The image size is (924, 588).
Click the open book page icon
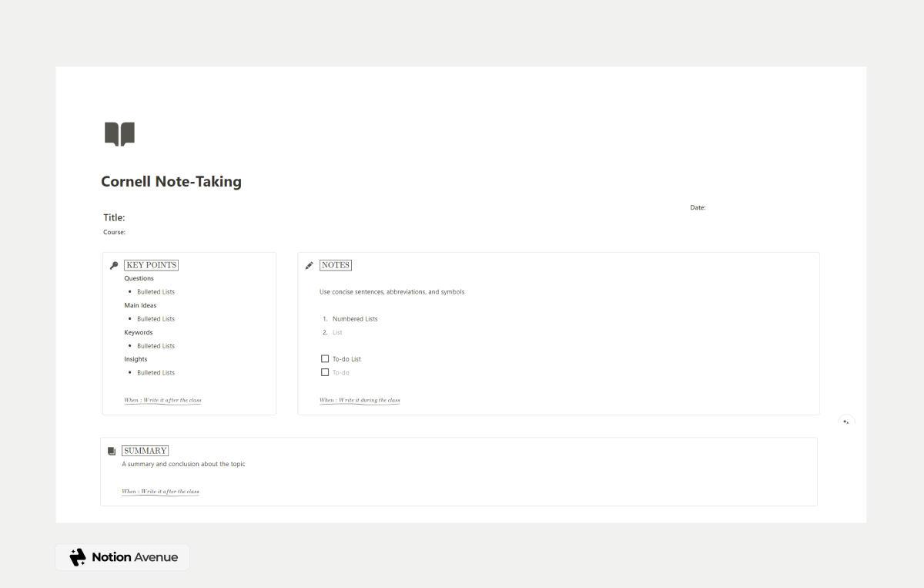coord(119,133)
